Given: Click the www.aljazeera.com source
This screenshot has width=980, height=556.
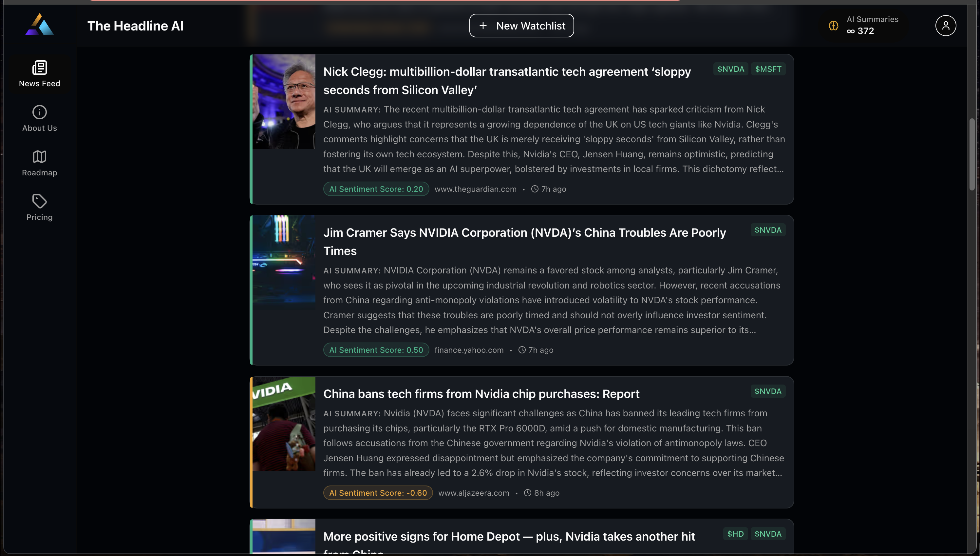Looking at the screenshot, I should (x=473, y=493).
